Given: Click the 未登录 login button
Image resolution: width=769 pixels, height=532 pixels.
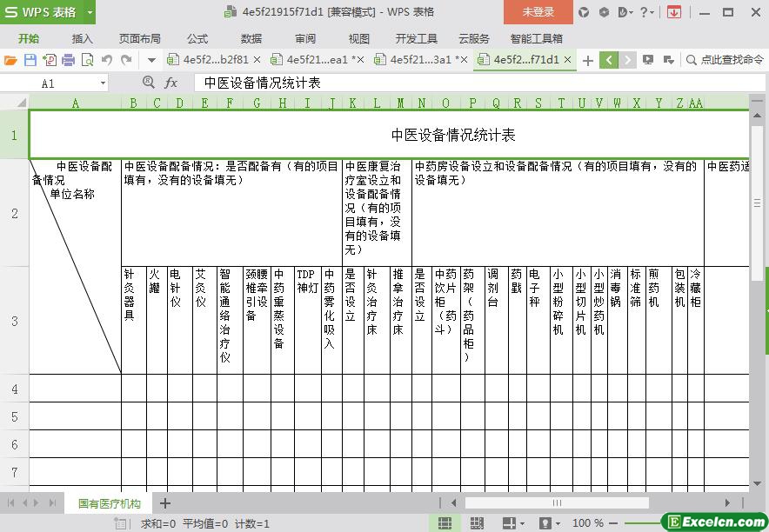Looking at the screenshot, I should (538, 12).
